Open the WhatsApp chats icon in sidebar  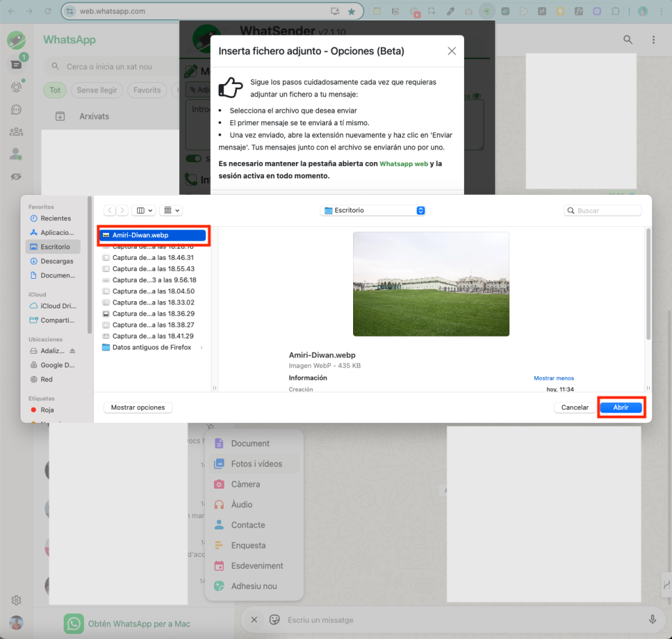(16, 65)
